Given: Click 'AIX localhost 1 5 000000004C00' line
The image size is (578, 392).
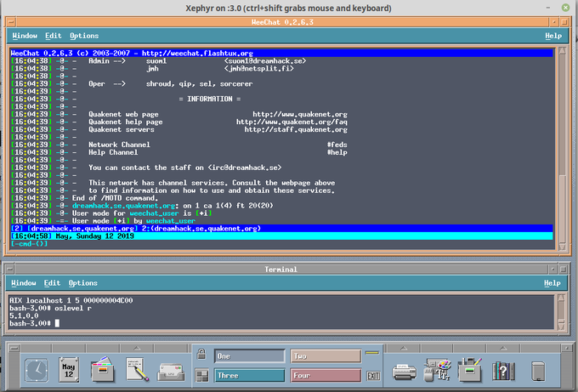Looking at the screenshot, I should [x=71, y=300].
